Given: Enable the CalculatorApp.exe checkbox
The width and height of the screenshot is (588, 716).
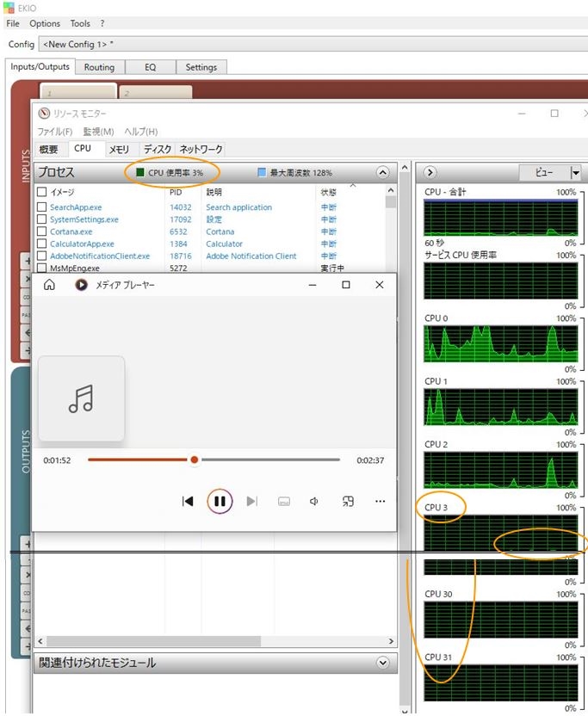Looking at the screenshot, I should tap(41, 244).
